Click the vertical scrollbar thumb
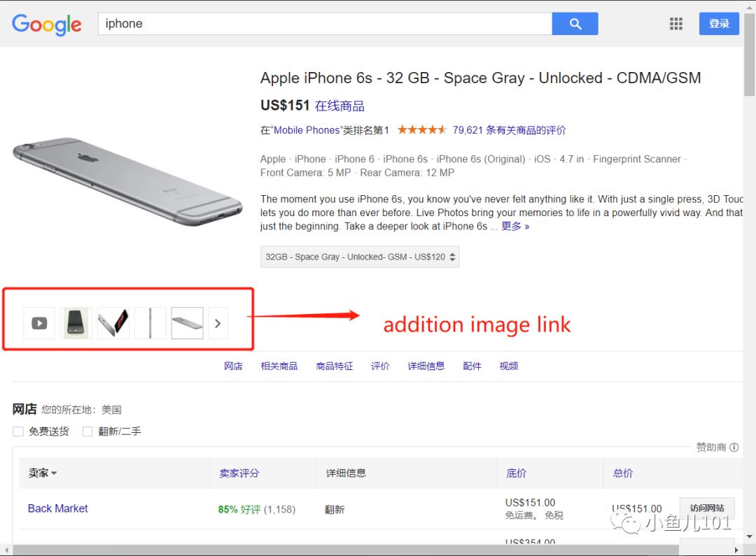Image resolution: width=756 pixels, height=556 pixels. 749,54
